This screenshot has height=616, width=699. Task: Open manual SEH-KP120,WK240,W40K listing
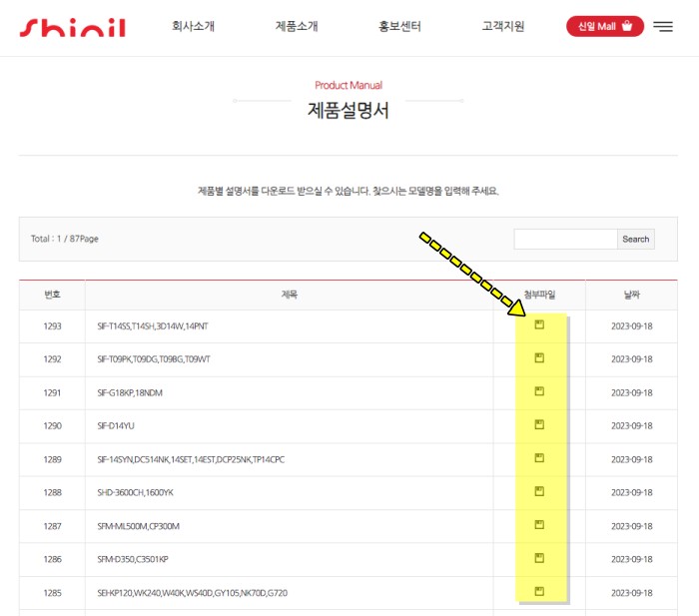point(192,593)
